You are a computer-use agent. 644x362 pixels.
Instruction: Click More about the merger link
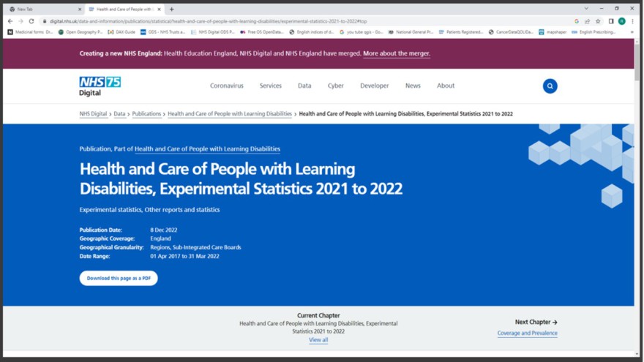point(396,53)
